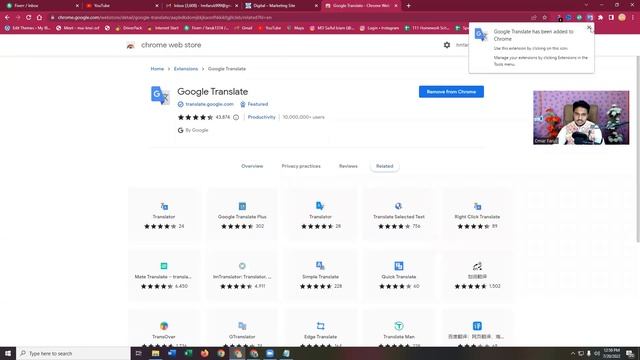Image resolution: width=640 pixels, height=360 pixels.
Task: Close the Google Translate added notification
Action: tap(589, 28)
